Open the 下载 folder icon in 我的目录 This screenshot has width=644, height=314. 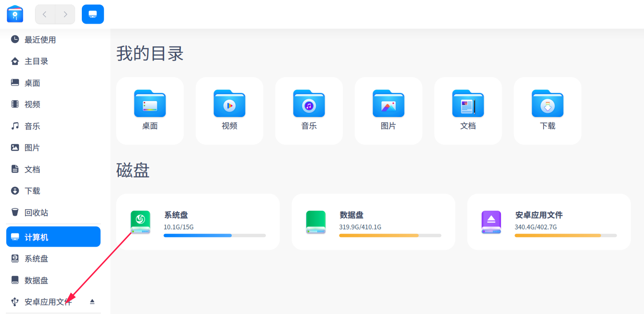pyautogui.click(x=548, y=103)
